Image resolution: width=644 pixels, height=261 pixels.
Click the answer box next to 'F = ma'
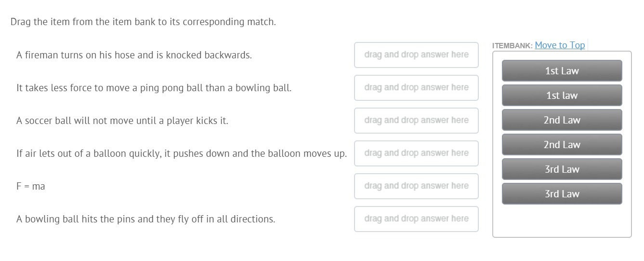coord(416,186)
